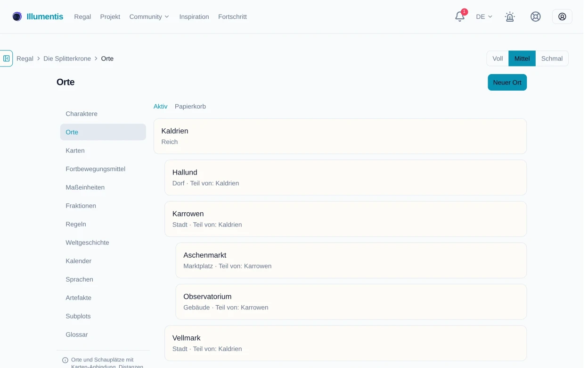588x368 pixels.
Task: Open Maßeinheiten in the sidebar
Action: pos(103,187)
